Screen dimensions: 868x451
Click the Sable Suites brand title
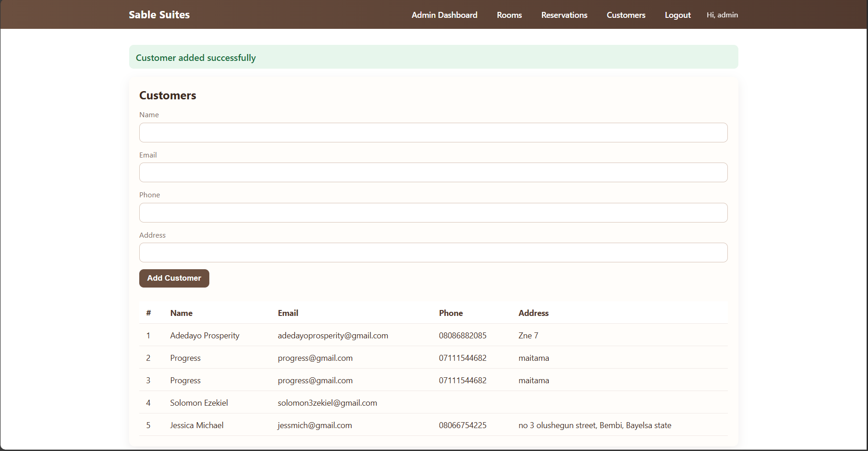pyautogui.click(x=158, y=14)
